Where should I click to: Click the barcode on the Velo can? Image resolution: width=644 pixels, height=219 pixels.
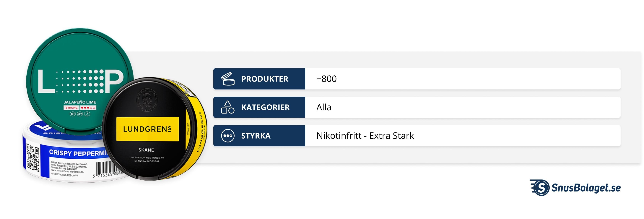(x=105, y=168)
